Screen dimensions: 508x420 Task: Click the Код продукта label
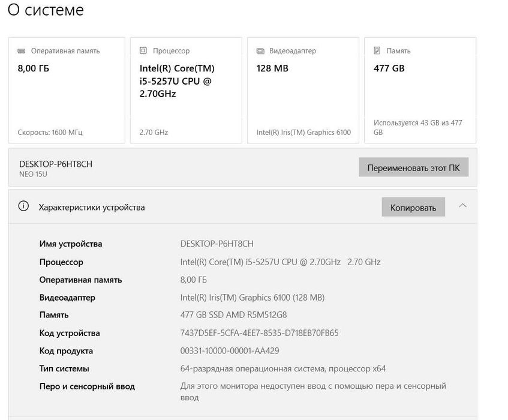tap(66, 351)
